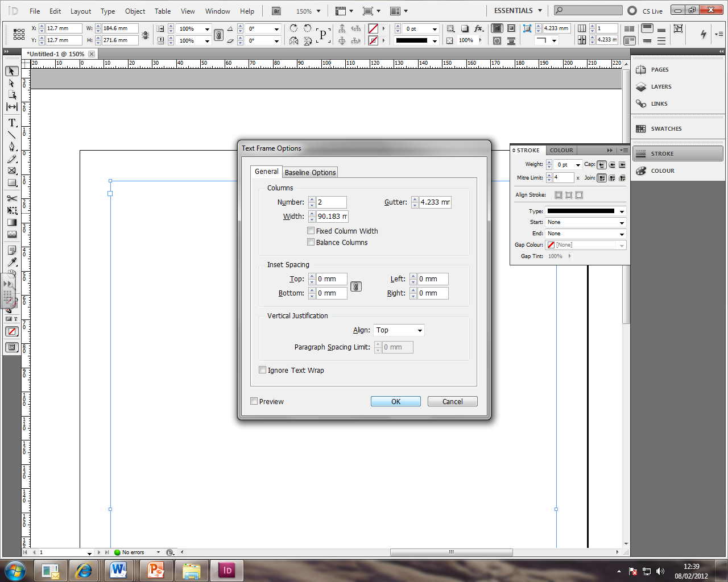Select the Note tool
This screenshot has height=582, width=728.
(x=11, y=250)
